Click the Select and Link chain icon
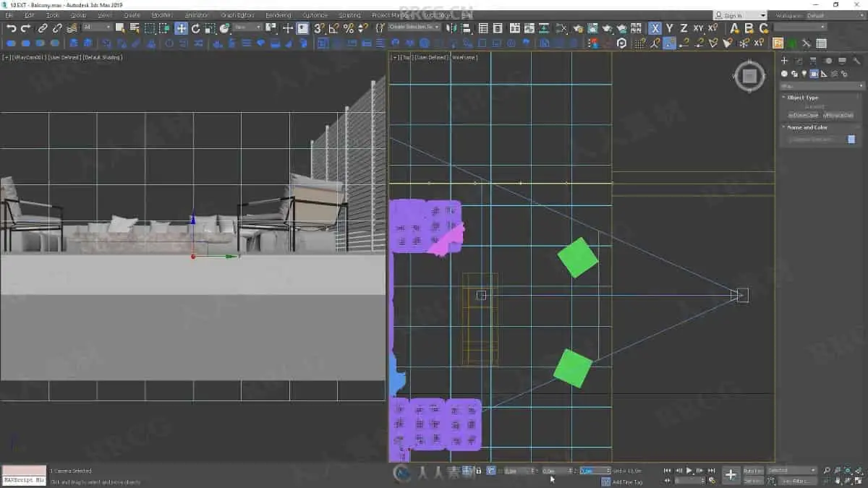The image size is (868, 488). pyautogui.click(x=43, y=28)
